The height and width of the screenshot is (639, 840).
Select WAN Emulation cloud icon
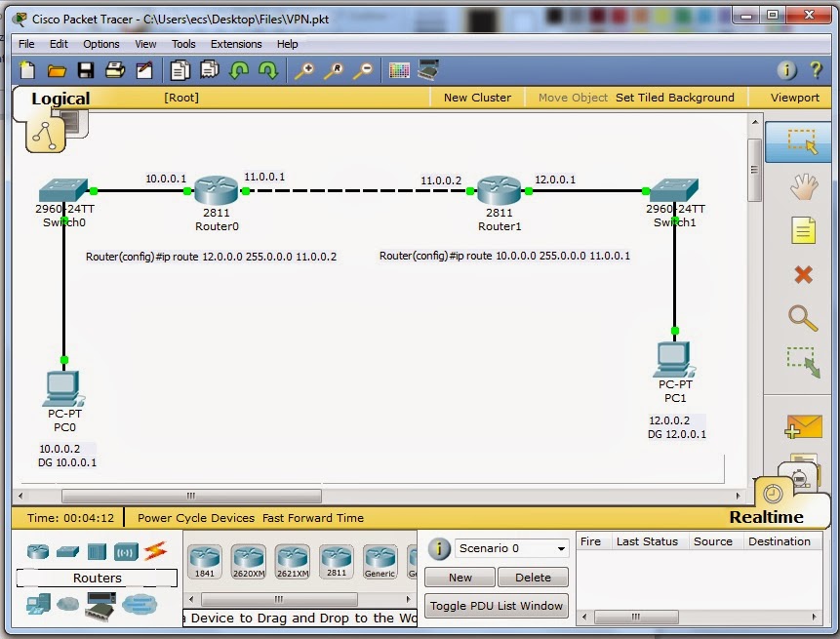[67, 605]
